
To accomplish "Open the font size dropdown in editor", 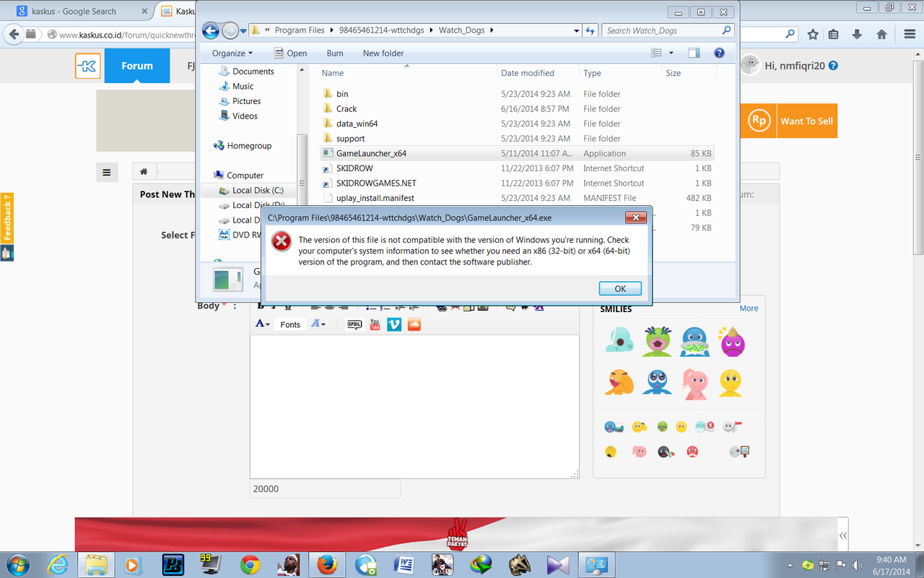I will pyautogui.click(x=318, y=324).
